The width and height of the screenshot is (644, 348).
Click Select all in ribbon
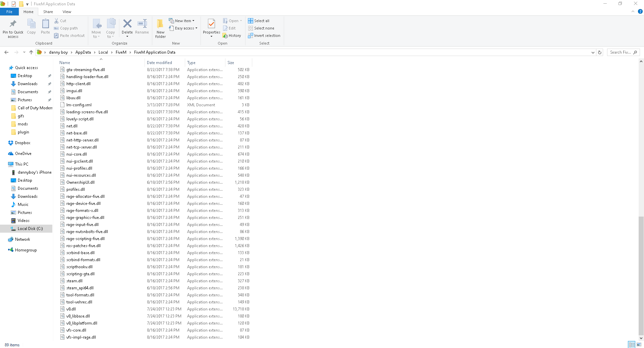pos(259,21)
